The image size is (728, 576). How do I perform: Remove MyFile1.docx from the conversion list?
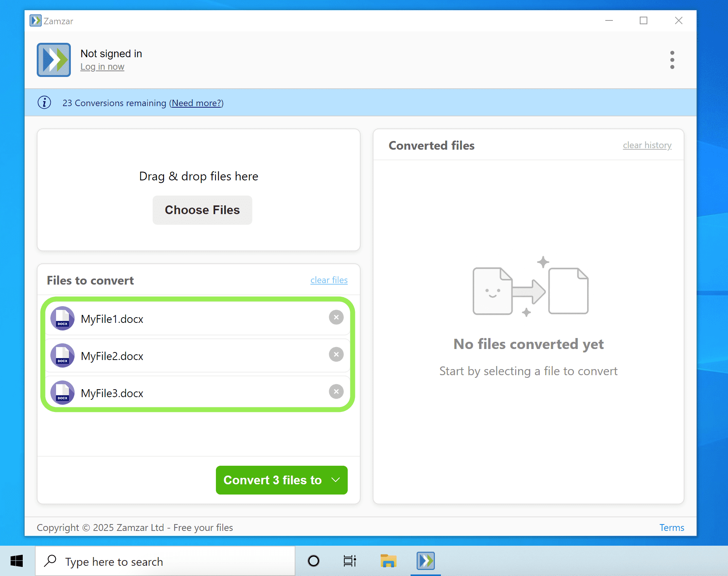[336, 317]
